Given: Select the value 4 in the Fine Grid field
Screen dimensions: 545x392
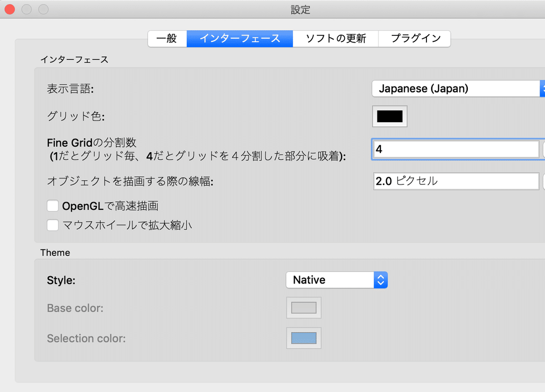Looking at the screenshot, I should point(454,149).
